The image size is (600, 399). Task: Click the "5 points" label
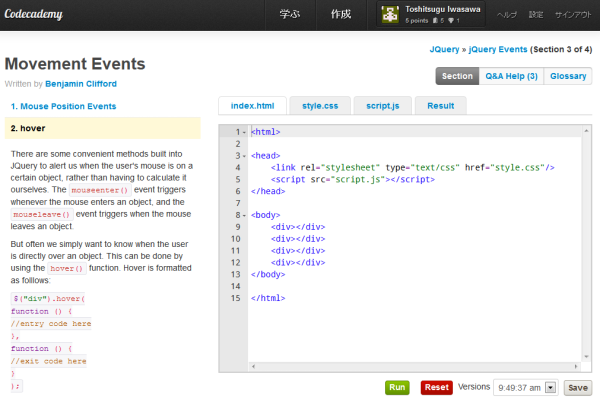pyautogui.click(x=417, y=21)
